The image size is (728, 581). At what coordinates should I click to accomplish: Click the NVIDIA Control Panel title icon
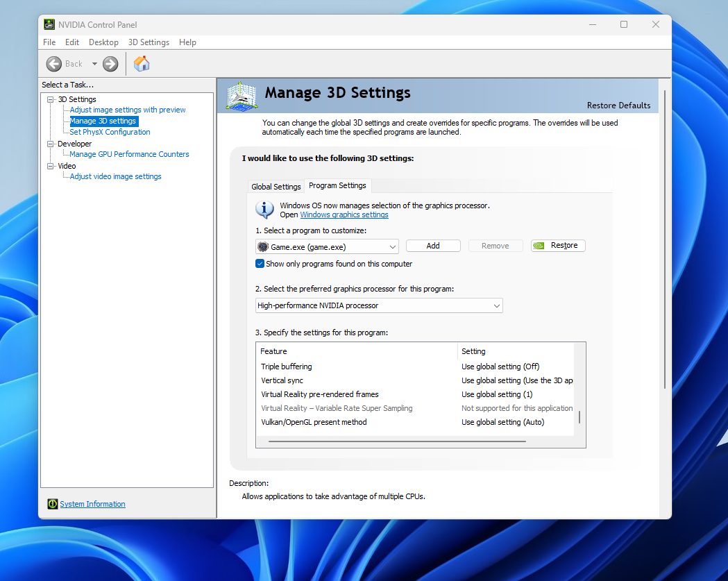pyautogui.click(x=49, y=24)
